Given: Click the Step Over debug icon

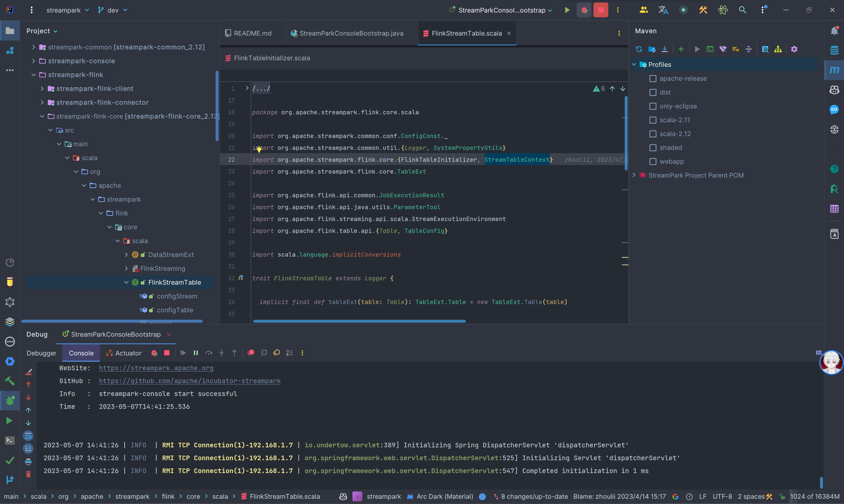Looking at the screenshot, I should pyautogui.click(x=209, y=353).
